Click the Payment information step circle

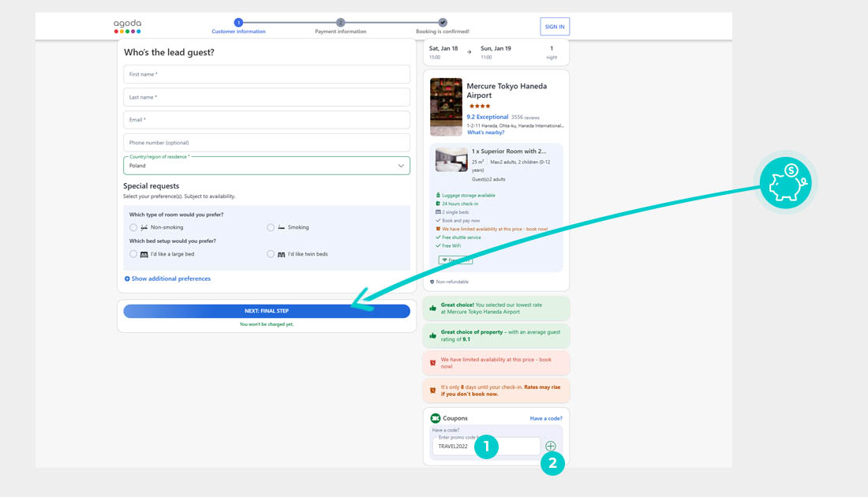pyautogui.click(x=340, y=23)
